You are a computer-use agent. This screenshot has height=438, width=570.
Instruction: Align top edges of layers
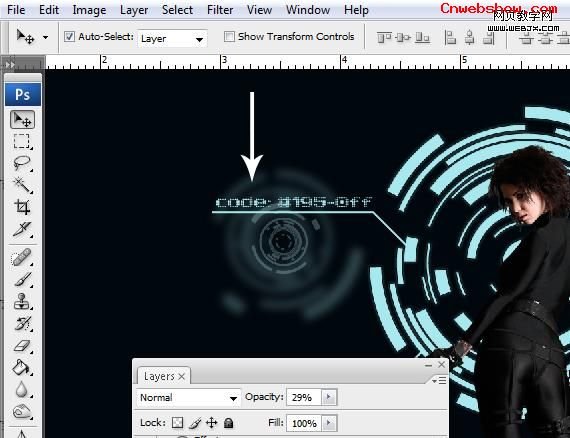(384, 37)
